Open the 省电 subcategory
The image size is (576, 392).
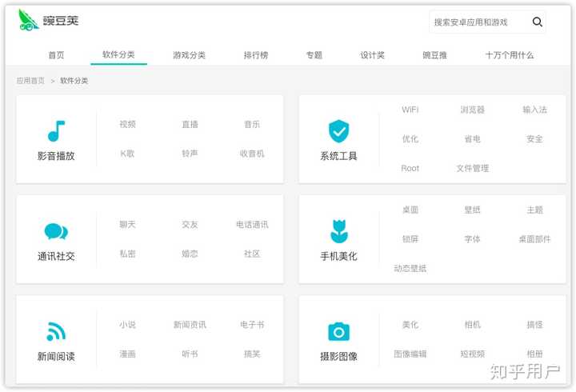[473, 139]
